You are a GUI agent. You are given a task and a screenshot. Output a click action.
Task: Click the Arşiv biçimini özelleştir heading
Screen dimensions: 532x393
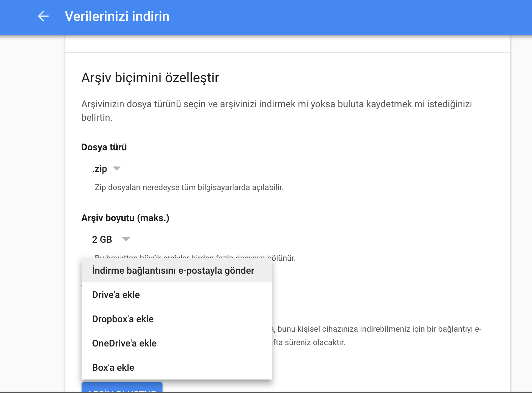pos(150,78)
